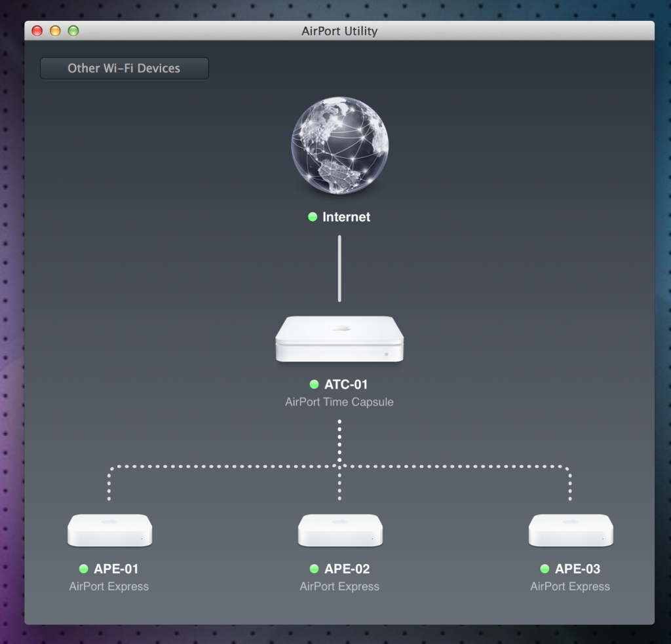Minimize the AirPort Utility window
The image size is (671, 644).
click(x=55, y=31)
